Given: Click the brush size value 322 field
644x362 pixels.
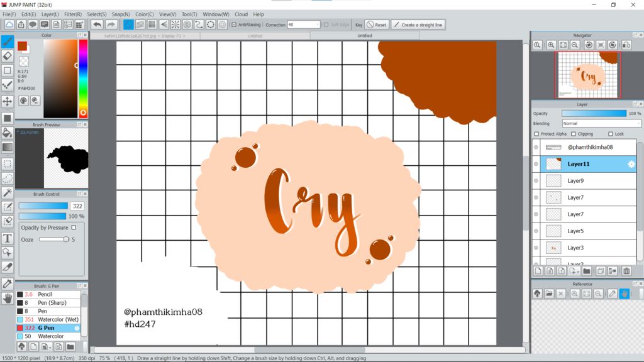Looking at the screenshot, I should (x=77, y=206).
